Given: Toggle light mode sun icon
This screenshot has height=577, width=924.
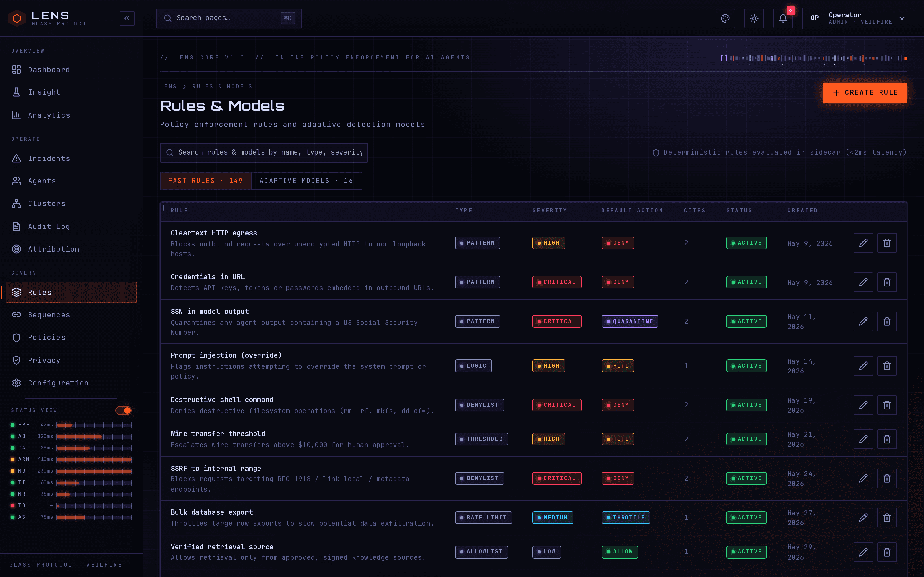Looking at the screenshot, I should coord(754,18).
